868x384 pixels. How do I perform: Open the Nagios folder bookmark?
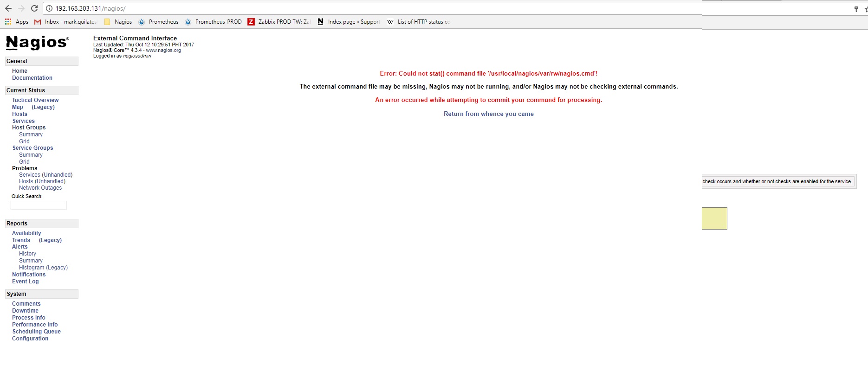click(118, 22)
